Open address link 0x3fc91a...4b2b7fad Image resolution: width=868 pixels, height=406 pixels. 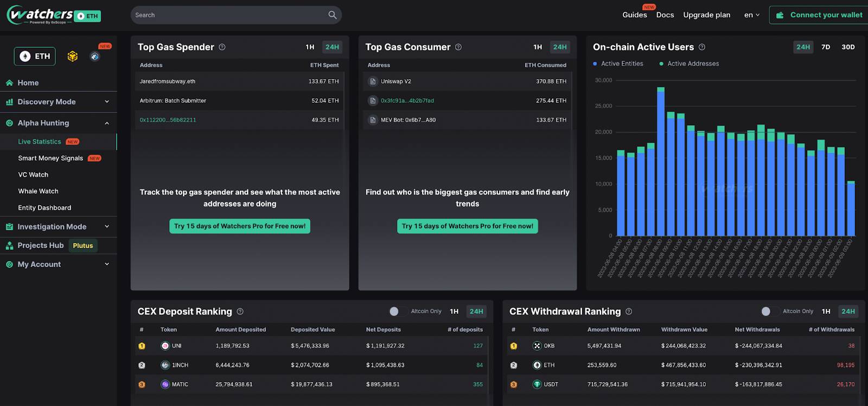tap(407, 100)
